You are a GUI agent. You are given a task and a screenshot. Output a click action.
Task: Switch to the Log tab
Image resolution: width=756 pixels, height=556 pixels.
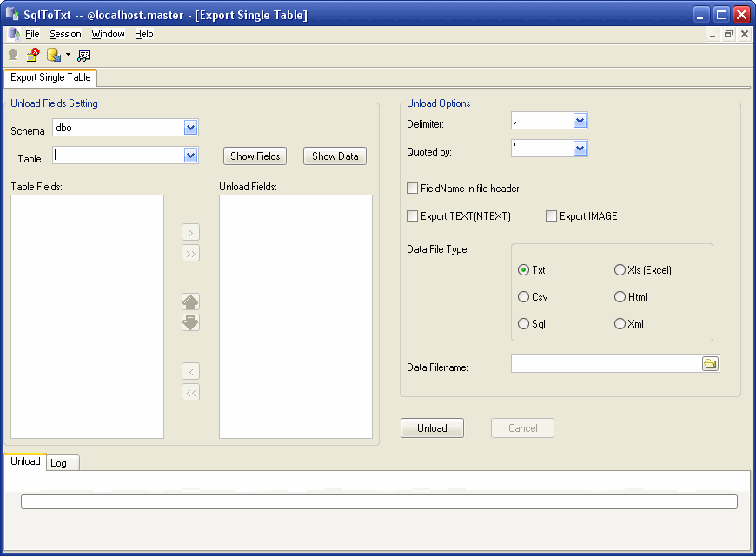click(63, 463)
